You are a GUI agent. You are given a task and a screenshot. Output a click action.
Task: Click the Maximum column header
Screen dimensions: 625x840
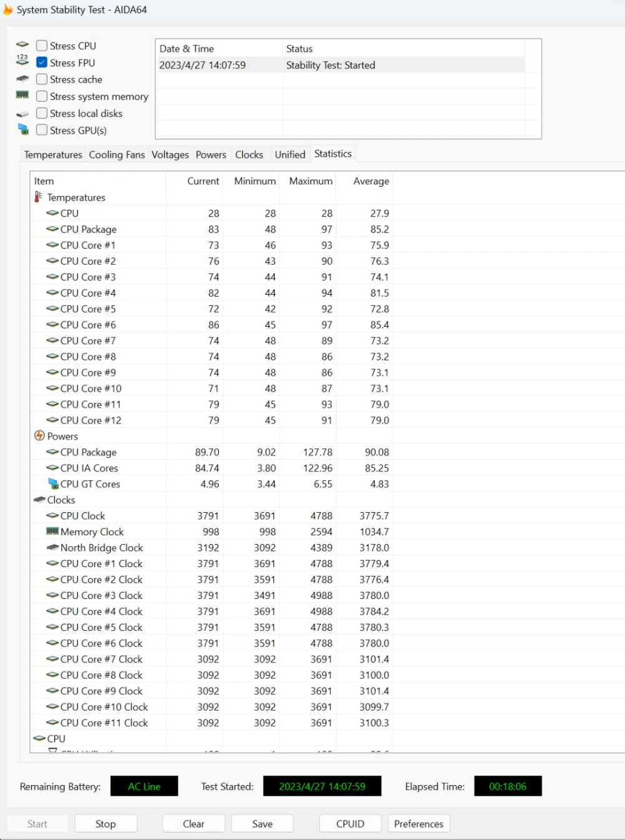tap(308, 181)
